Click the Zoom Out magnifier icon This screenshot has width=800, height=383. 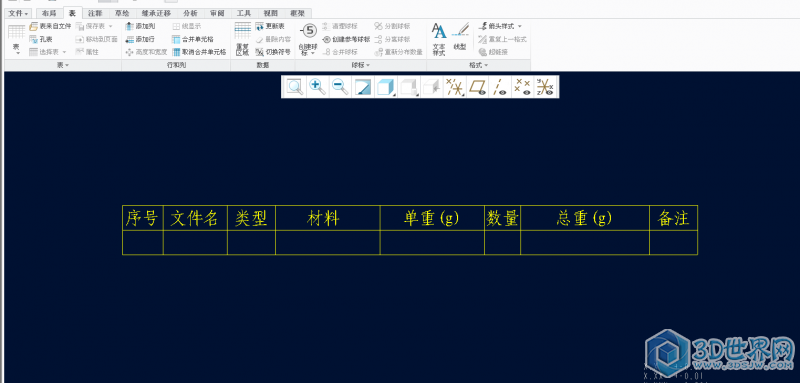[340, 87]
